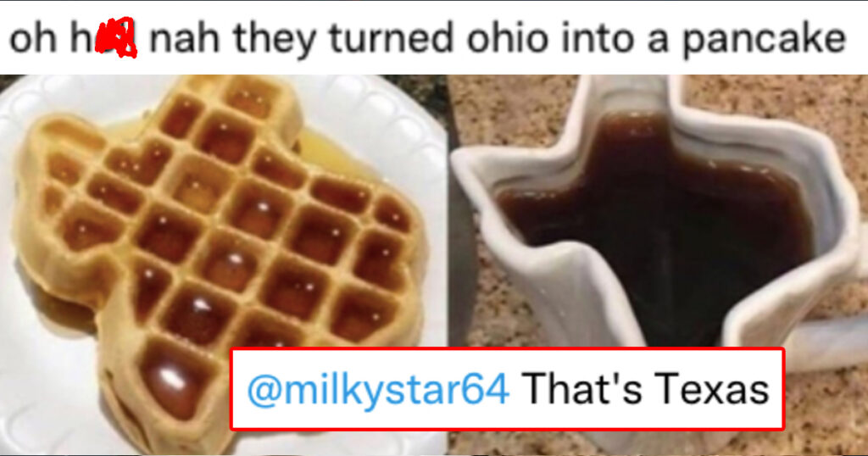The image size is (868, 456).
Task: Click the word "oh" starting the caption
Action: click(x=33, y=37)
